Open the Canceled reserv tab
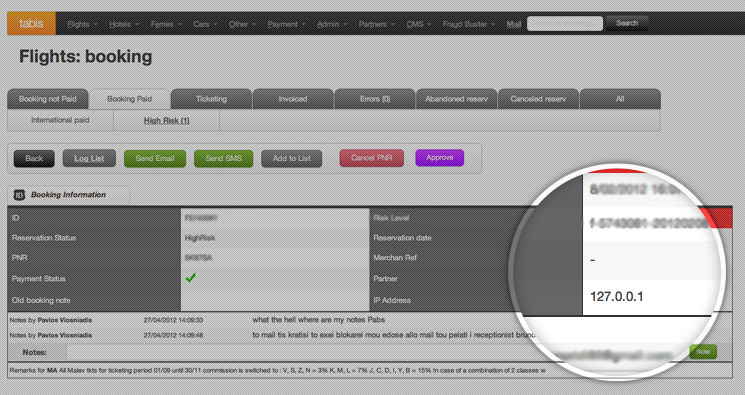Viewport: 745px width, 395px height. 538,99
